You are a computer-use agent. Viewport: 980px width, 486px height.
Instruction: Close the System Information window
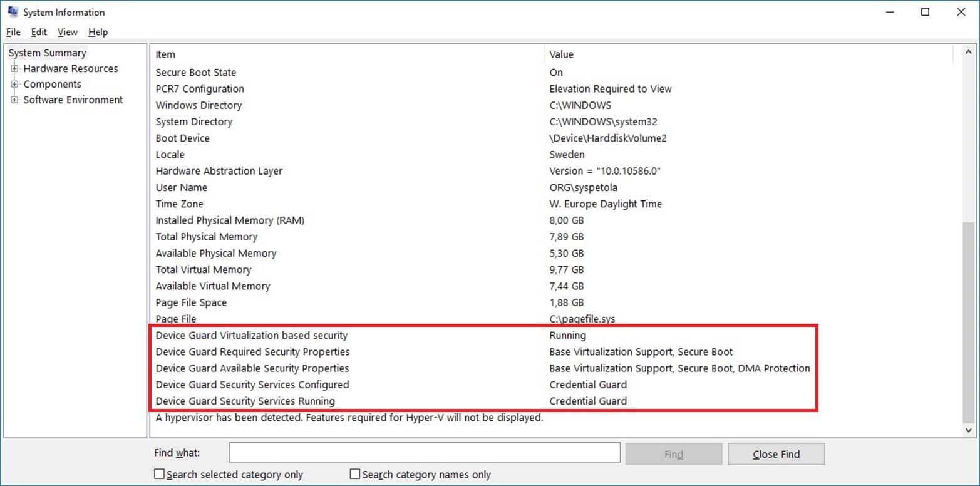(x=961, y=12)
